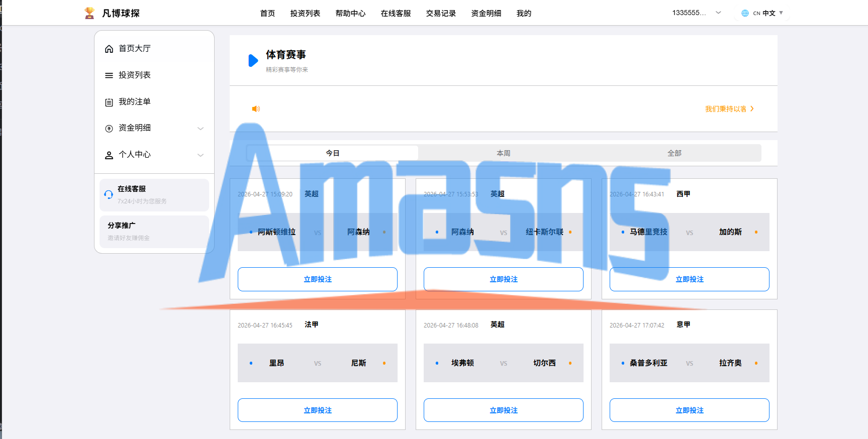Click 立即投注 for 桑普多利亚 vs 拉齐奥
This screenshot has width=868, height=439.
[x=690, y=410]
